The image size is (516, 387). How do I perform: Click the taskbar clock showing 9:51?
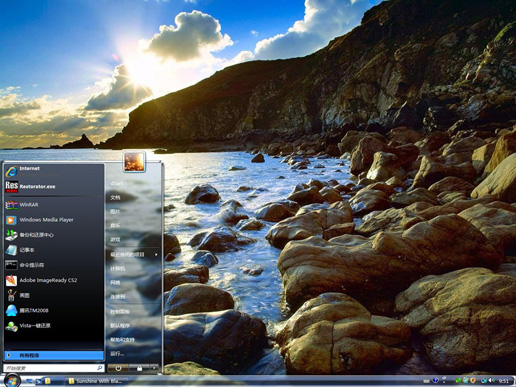tap(503, 381)
